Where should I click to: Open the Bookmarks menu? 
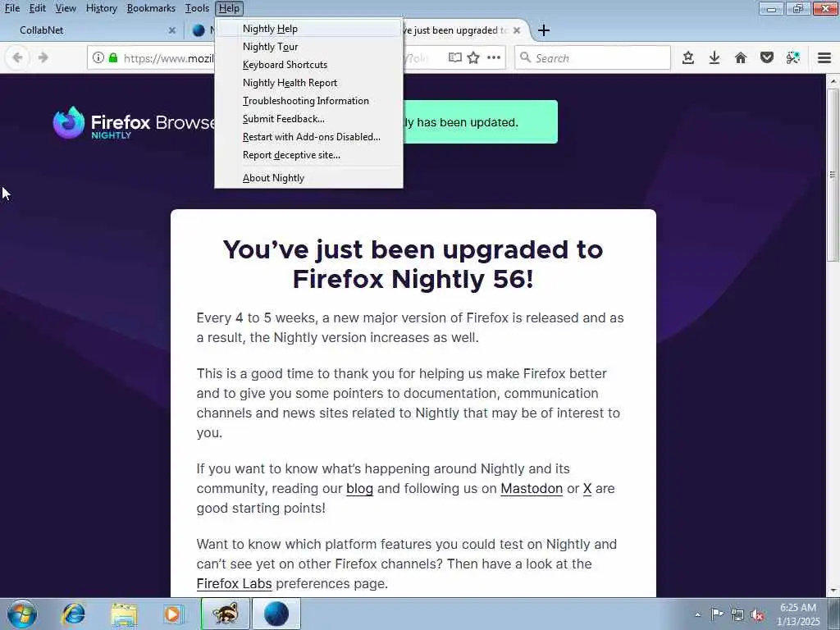[151, 8]
